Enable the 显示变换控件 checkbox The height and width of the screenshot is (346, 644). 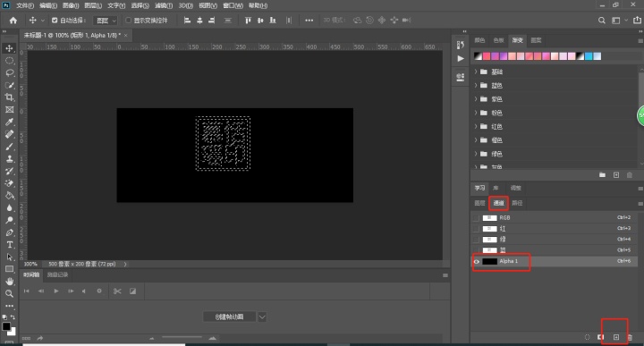[128, 20]
